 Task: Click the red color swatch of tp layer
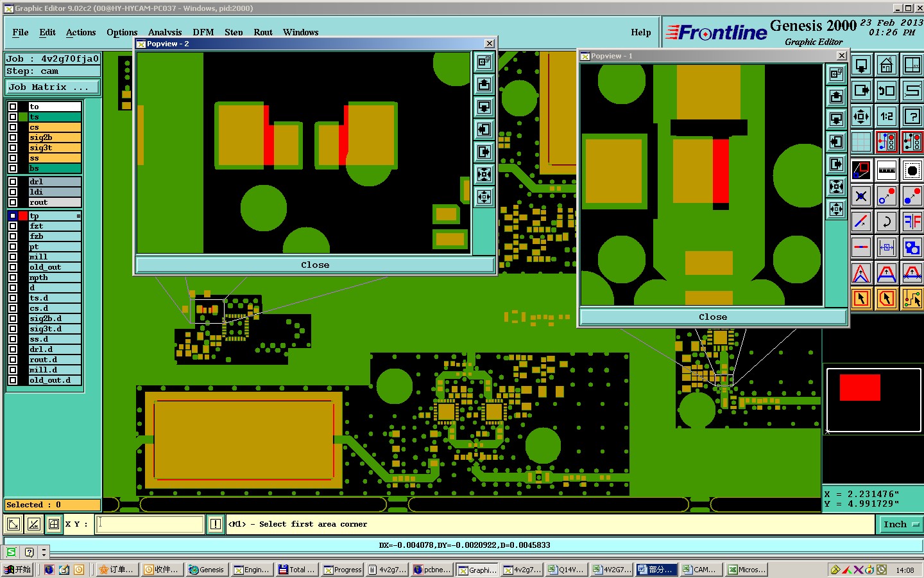click(23, 216)
